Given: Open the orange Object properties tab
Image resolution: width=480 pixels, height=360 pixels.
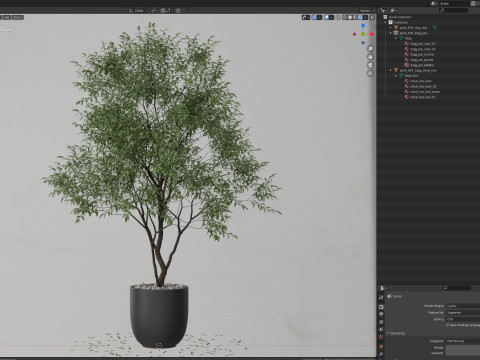Looking at the screenshot, I should 381,347.
